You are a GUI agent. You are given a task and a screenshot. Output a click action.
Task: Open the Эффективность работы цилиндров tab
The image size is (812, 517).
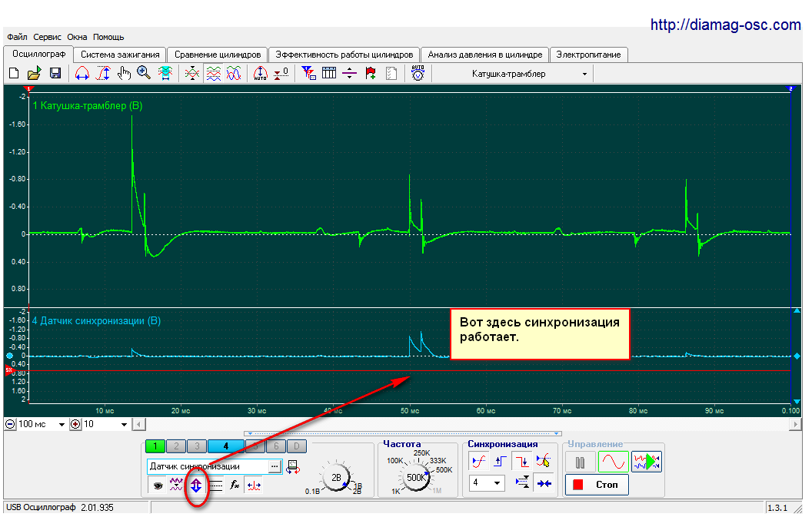click(344, 55)
